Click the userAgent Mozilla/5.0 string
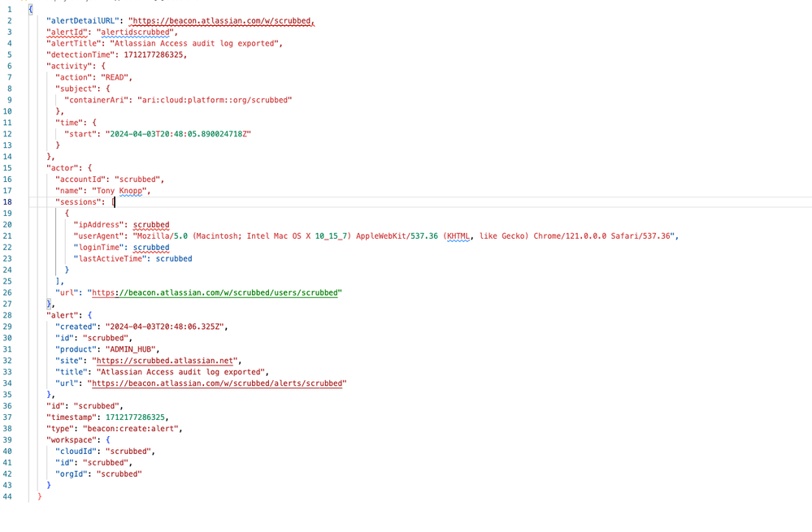Viewport: 812px width, 532px height. click(403, 236)
